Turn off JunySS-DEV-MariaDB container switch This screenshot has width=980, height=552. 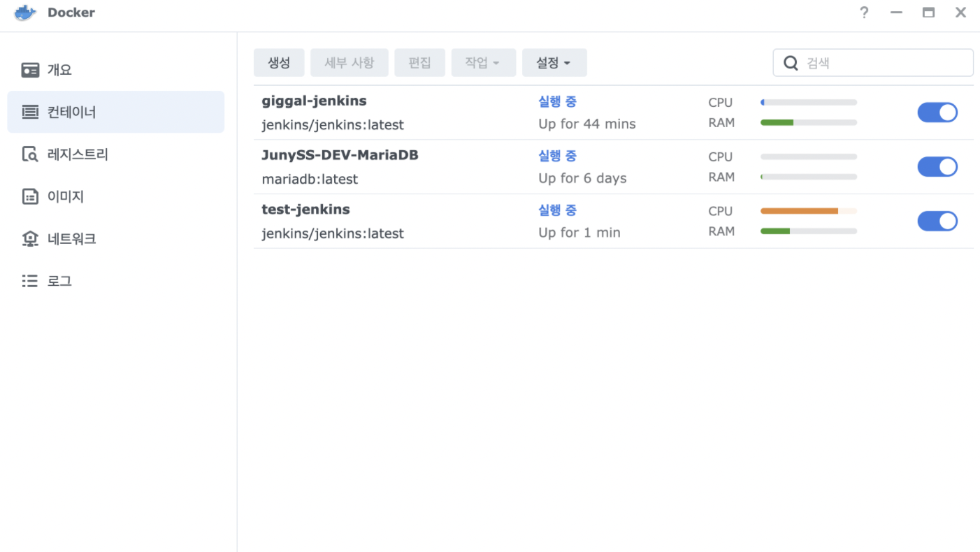click(x=937, y=167)
